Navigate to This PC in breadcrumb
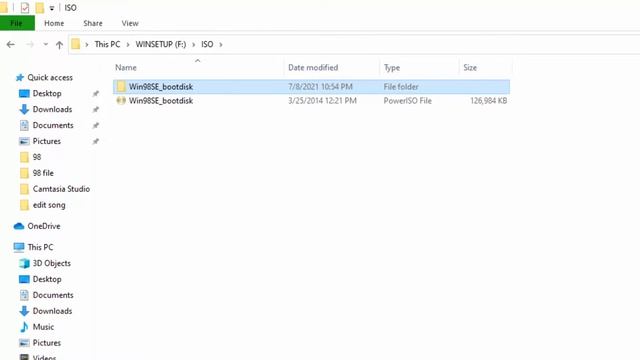 [107, 44]
